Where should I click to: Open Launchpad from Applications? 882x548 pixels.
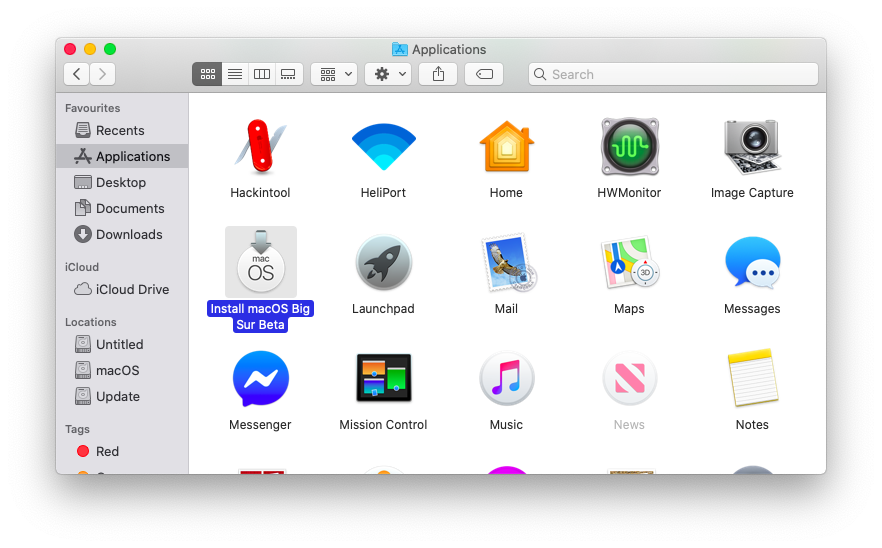[x=383, y=263]
